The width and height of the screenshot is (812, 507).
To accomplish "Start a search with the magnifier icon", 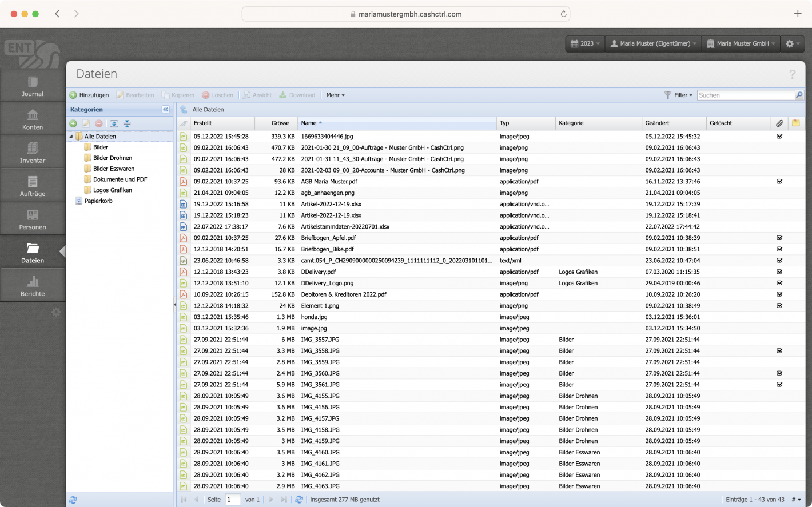I will pos(799,95).
